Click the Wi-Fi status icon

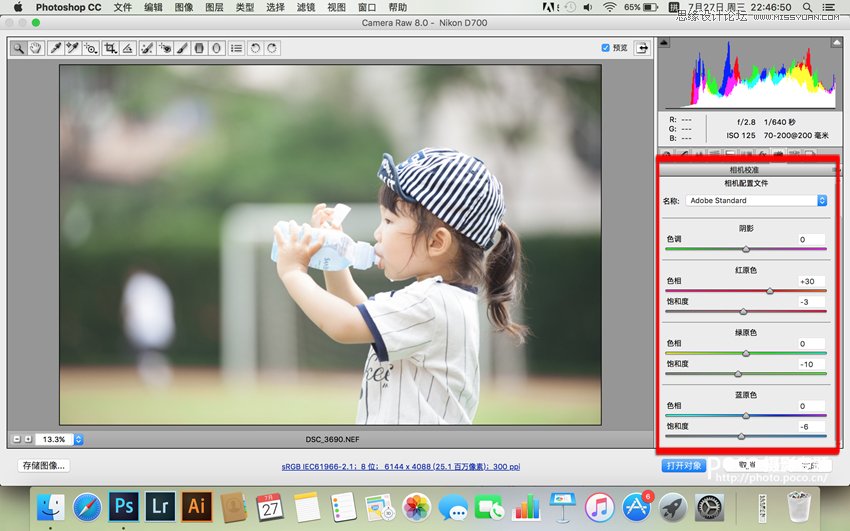click(610, 8)
